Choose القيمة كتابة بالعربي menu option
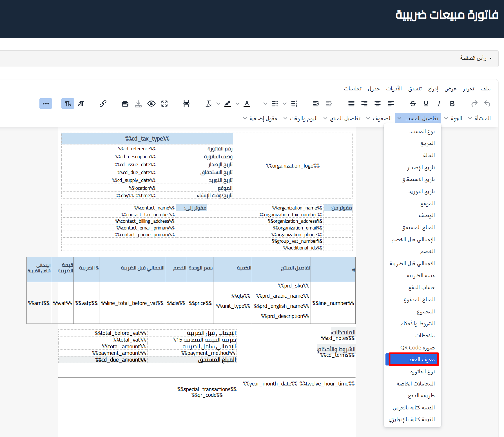The width and height of the screenshot is (504, 437). [412, 407]
